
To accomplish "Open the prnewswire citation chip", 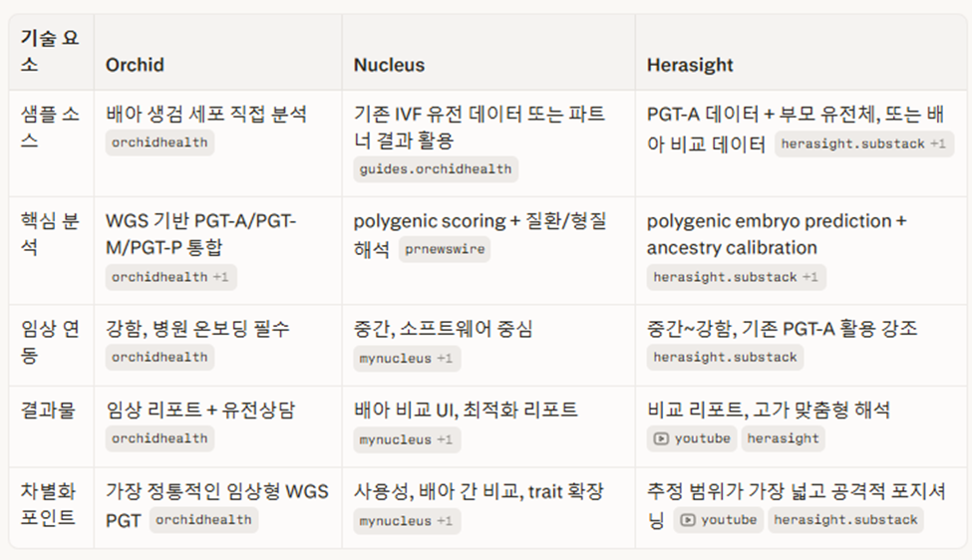I will [x=445, y=249].
